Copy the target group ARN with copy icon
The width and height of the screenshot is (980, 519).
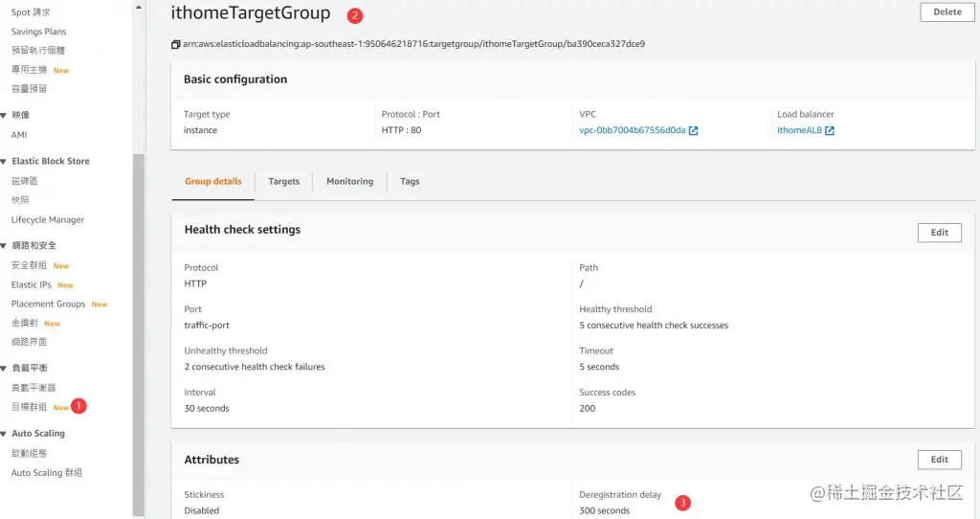(x=176, y=44)
